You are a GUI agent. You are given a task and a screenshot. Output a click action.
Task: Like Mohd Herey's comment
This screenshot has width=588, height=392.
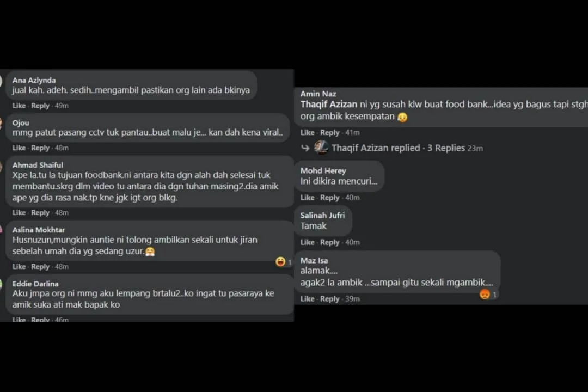[307, 198]
